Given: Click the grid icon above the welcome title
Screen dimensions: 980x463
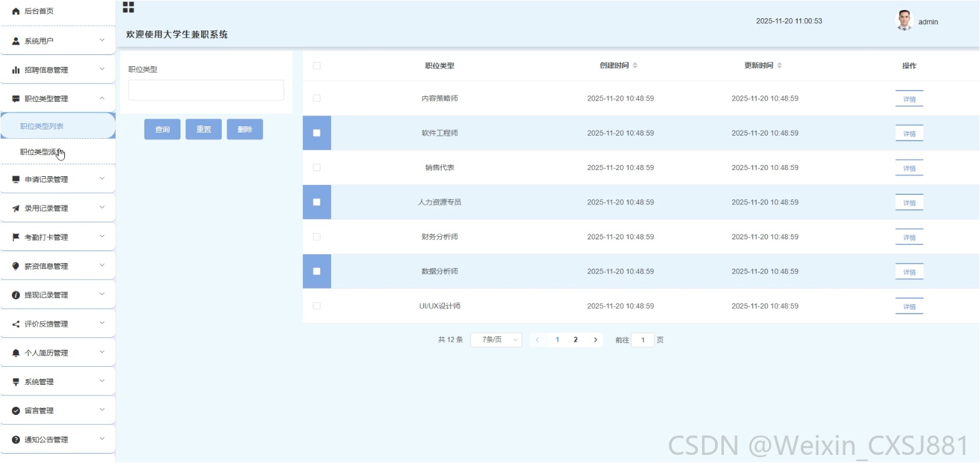Looking at the screenshot, I should pos(129,7).
